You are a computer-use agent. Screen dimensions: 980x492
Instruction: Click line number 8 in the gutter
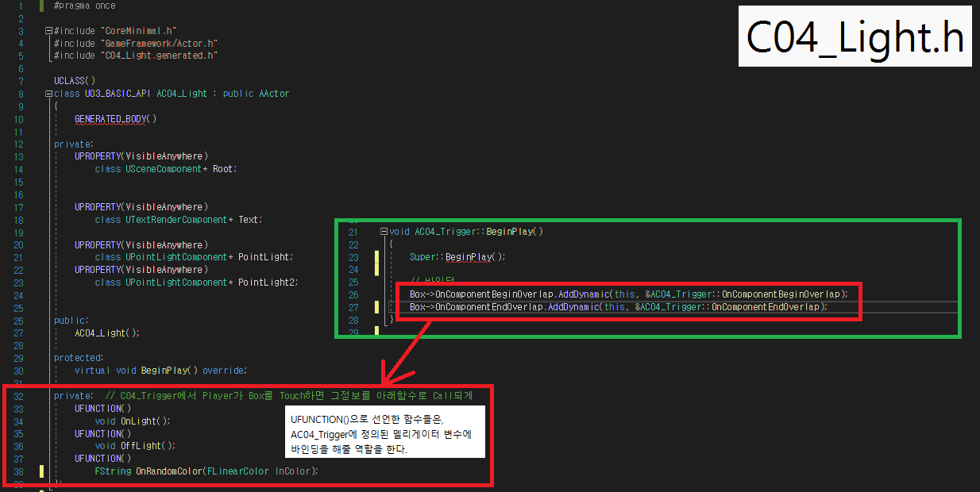[x=21, y=94]
